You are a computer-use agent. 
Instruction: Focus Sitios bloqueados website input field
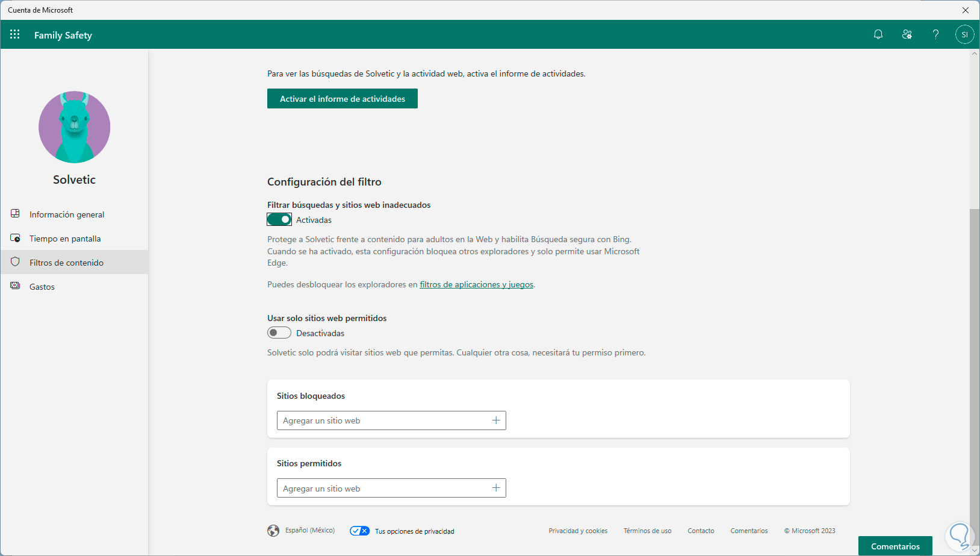tap(391, 420)
